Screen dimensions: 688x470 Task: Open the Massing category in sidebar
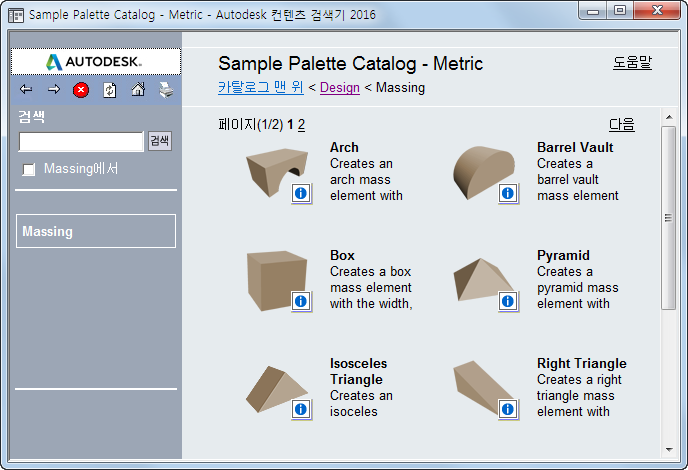pyautogui.click(x=96, y=231)
